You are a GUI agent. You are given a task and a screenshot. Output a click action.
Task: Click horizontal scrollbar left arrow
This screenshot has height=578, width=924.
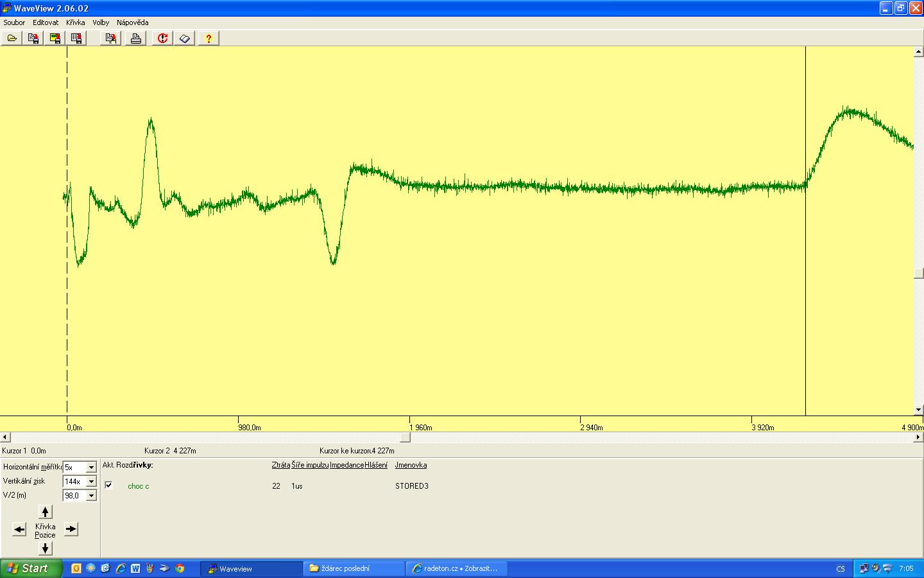pyautogui.click(x=4, y=437)
